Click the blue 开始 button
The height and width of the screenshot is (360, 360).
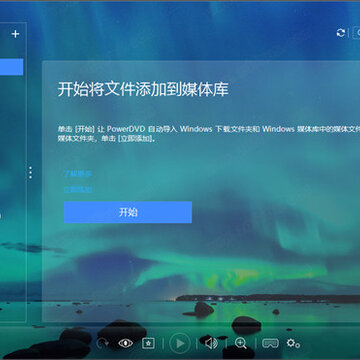[128, 212]
